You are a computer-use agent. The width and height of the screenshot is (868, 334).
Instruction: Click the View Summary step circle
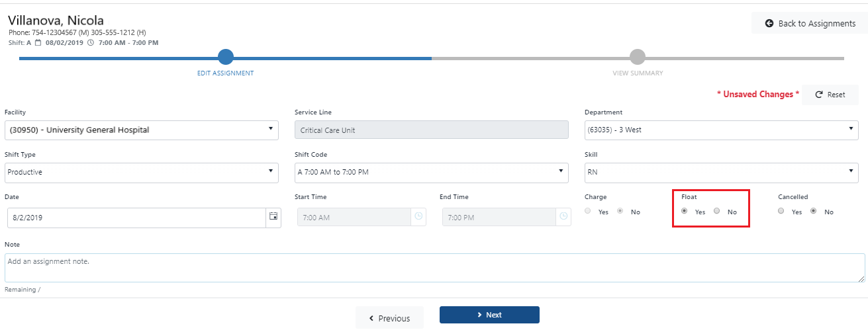click(x=637, y=58)
